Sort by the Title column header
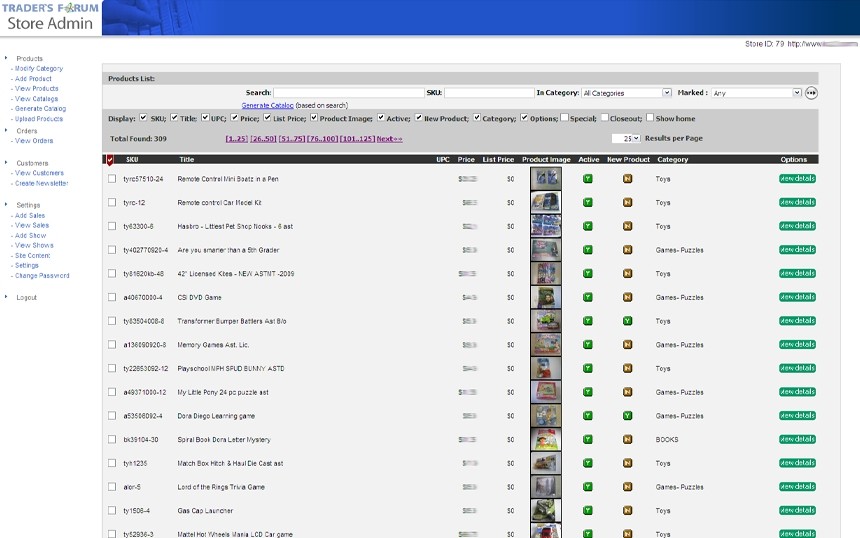Screen dimensions: 860x538 coord(186,160)
